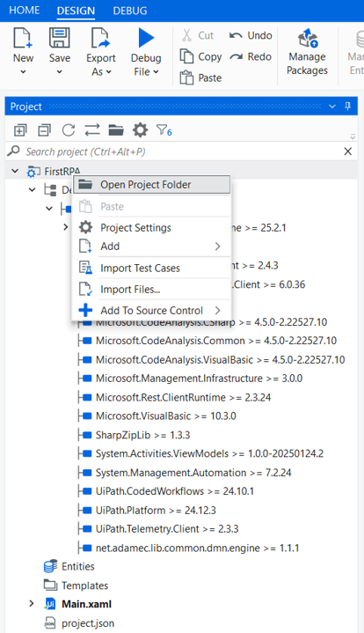Select Microsoft.CodeAnalysis.VisualBasic dependency
The image size is (364, 633).
click(x=220, y=360)
